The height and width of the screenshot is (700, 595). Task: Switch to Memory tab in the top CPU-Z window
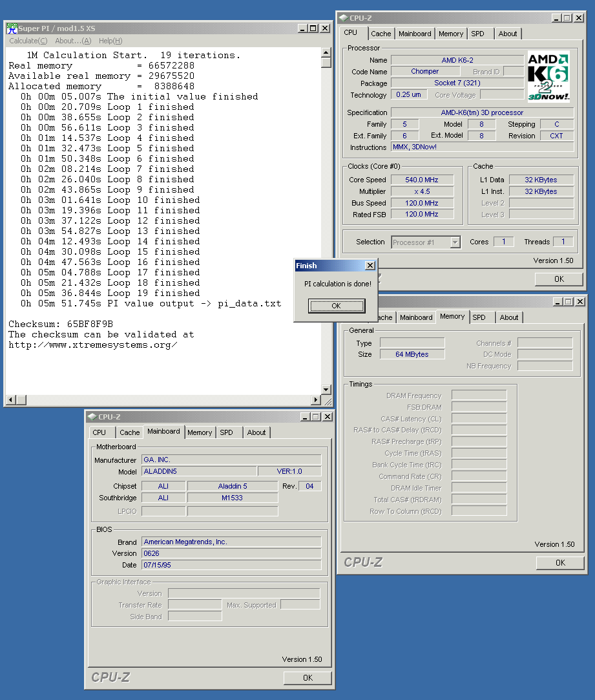451,34
